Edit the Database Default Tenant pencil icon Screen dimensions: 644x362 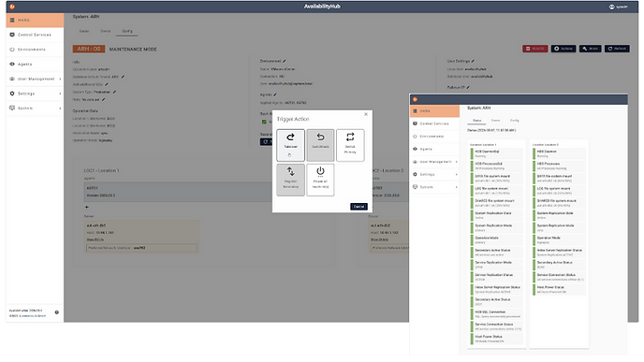pos(123,77)
